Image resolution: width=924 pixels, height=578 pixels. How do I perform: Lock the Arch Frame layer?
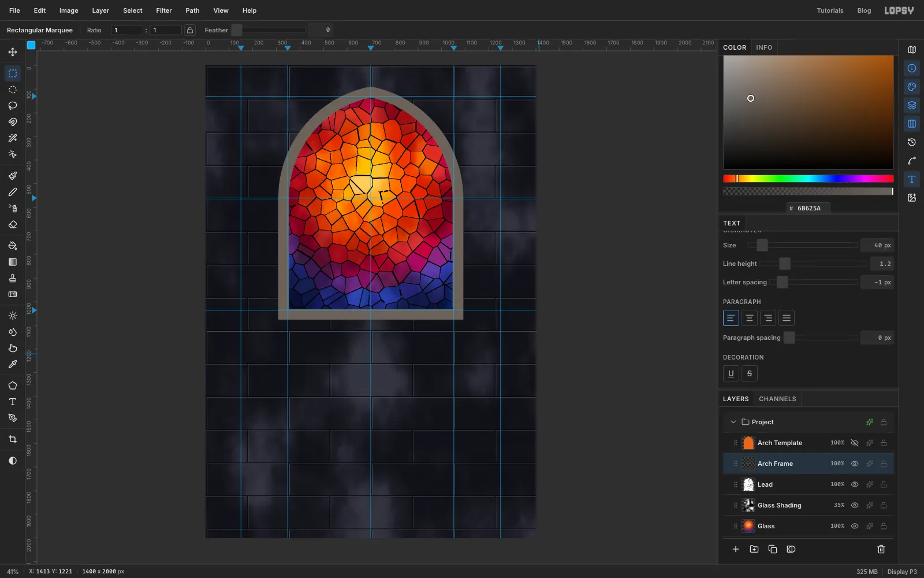pos(884,464)
